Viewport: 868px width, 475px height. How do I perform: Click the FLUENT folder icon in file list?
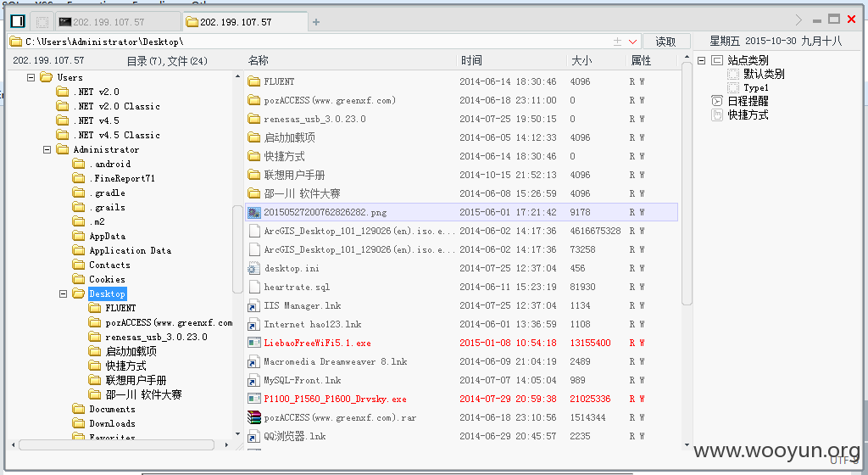254,81
